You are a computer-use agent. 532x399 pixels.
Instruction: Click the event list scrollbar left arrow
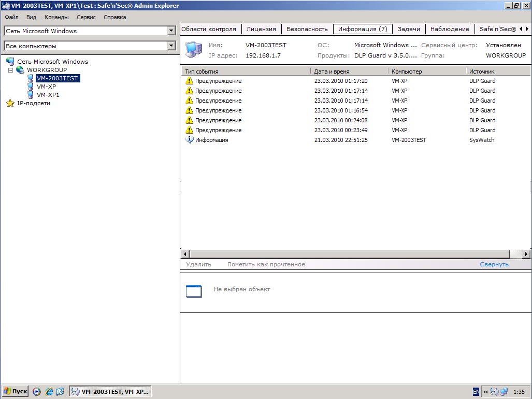(x=185, y=254)
